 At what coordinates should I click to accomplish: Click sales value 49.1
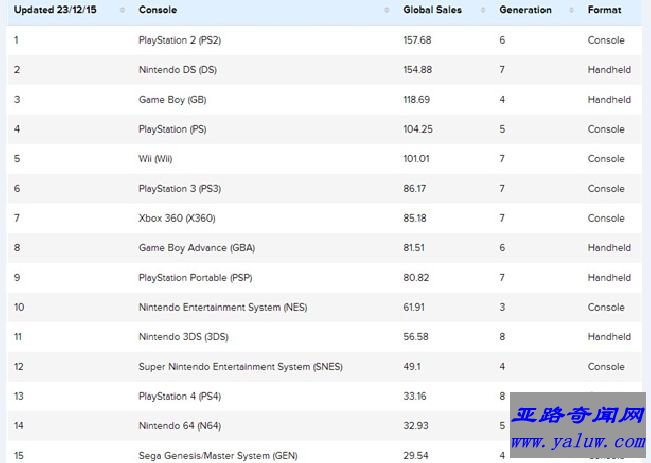coord(412,367)
